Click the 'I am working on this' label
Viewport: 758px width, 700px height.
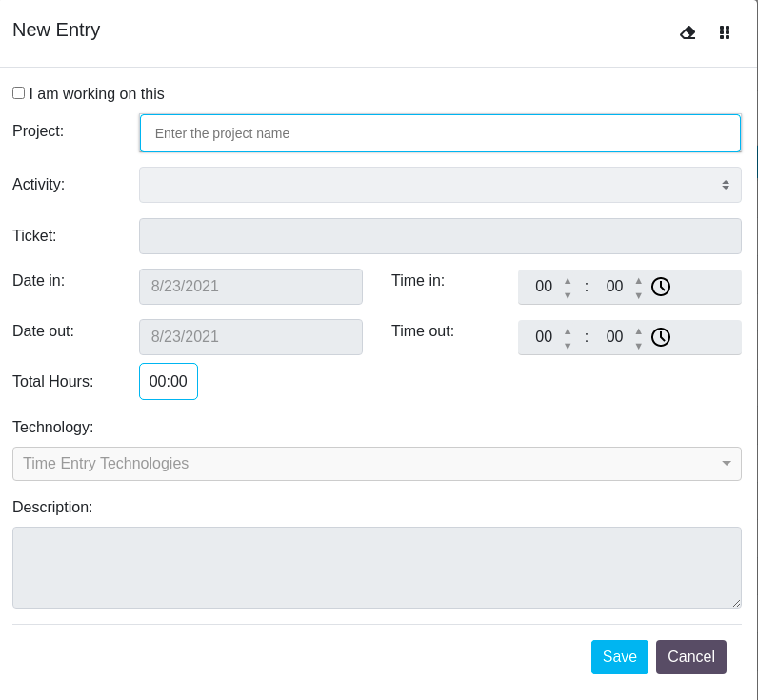pyautogui.click(x=97, y=93)
